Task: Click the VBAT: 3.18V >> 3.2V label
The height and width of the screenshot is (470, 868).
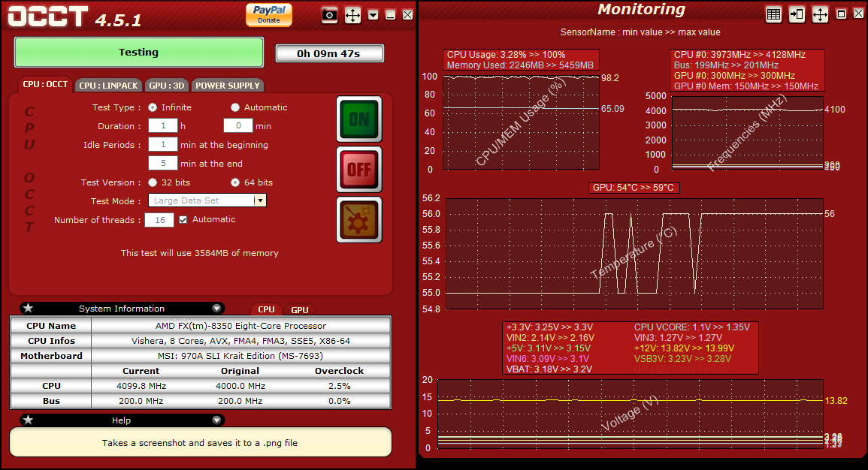Action: (x=549, y=369)
